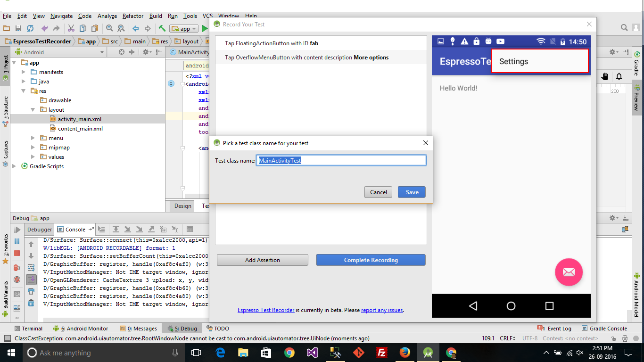This screenshot has width=644, height=362.
Task: Clear the console with the trash icon
Action: (31, 303)
